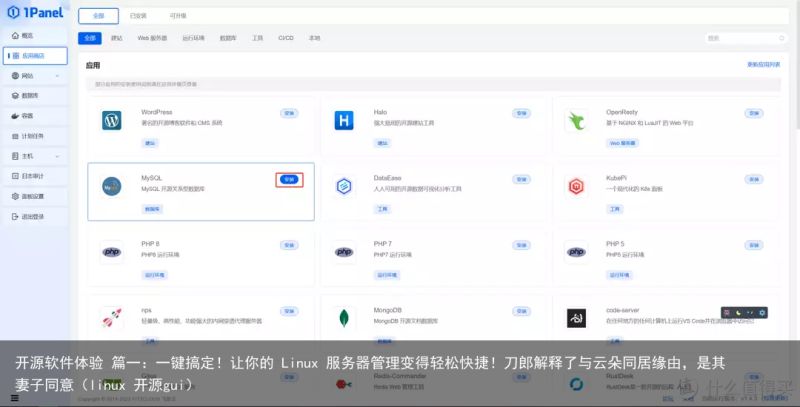Image resolution: width=800 pixels, height=407 pixels.
Task: Select the blue 全部 category filter
Action: 90,38
